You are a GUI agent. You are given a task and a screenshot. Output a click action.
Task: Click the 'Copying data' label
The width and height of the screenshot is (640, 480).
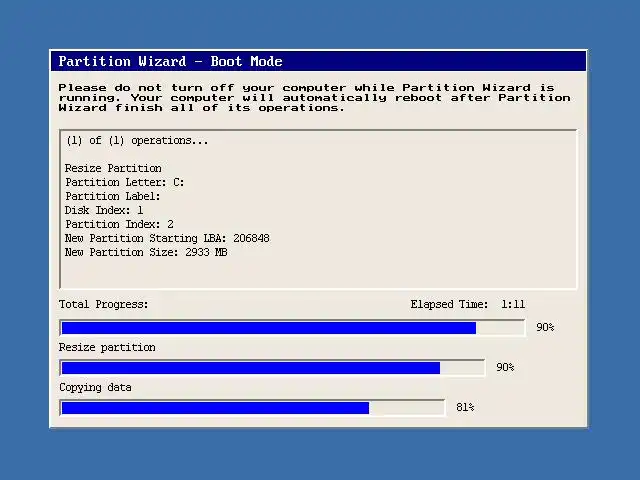tap(95, 387)
